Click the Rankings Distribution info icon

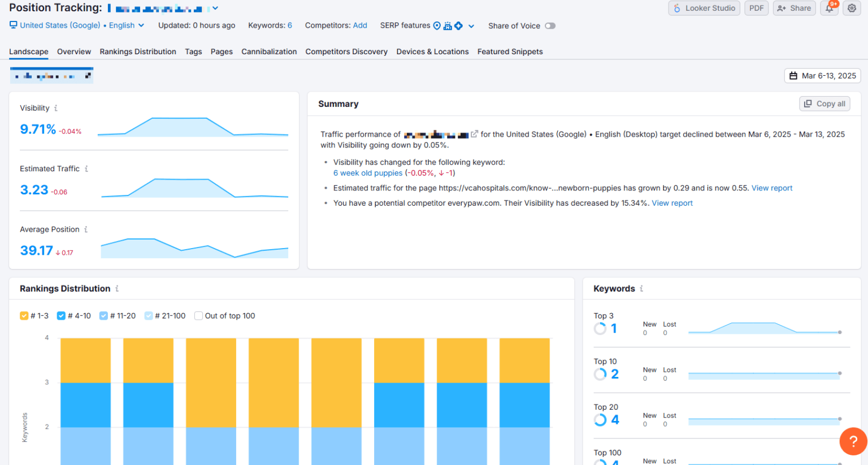[117, 289]
